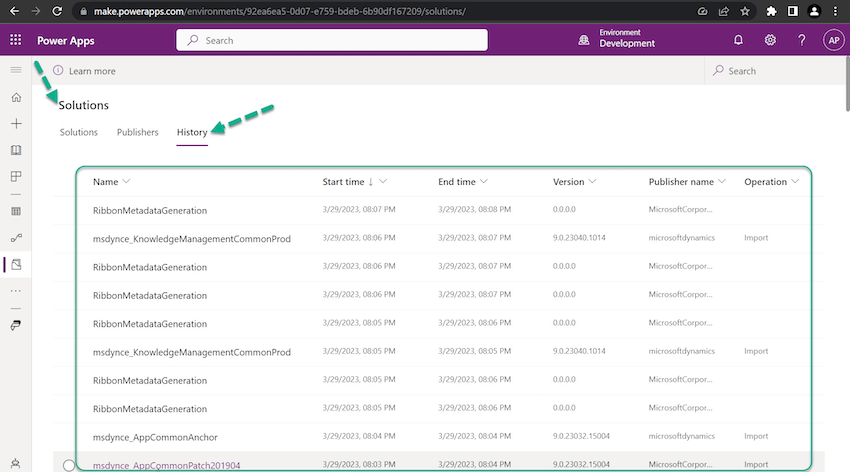Click version 9.0.23032.15004 in msdynce_AppCommonAnchor row

[x=581, y=436]
